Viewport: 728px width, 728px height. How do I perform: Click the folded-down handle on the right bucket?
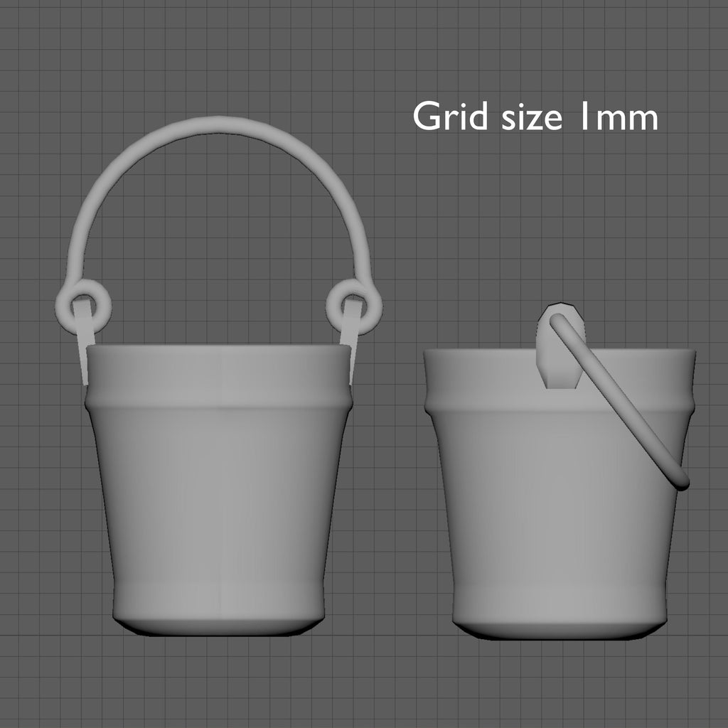pos(619,402)
